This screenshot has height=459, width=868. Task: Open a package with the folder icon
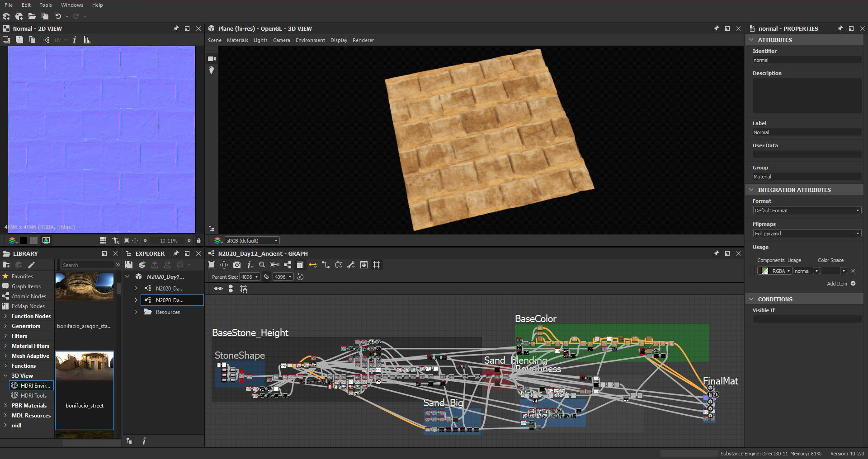32,16
